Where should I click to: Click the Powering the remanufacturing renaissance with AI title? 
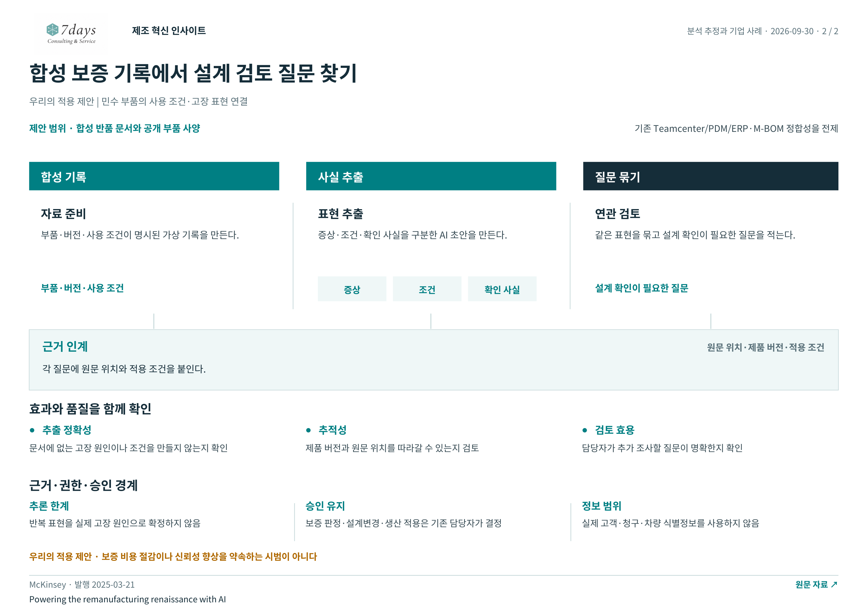click(127, 599)
